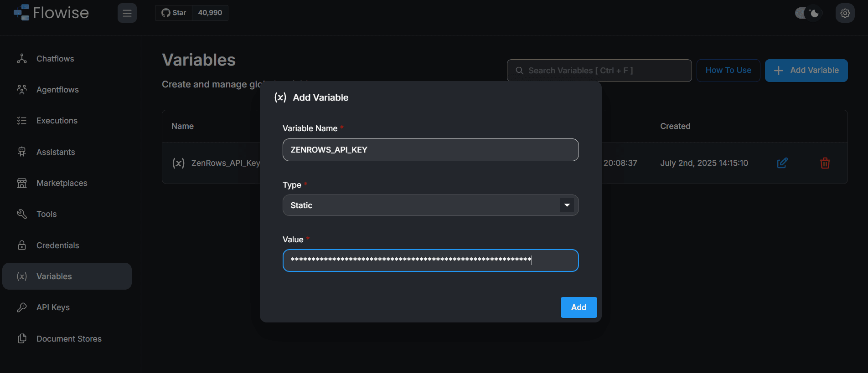The height and width of the screenshot is (373, 868).
Task: Click the Variable Name input field
Action: [x=430, y=150]
